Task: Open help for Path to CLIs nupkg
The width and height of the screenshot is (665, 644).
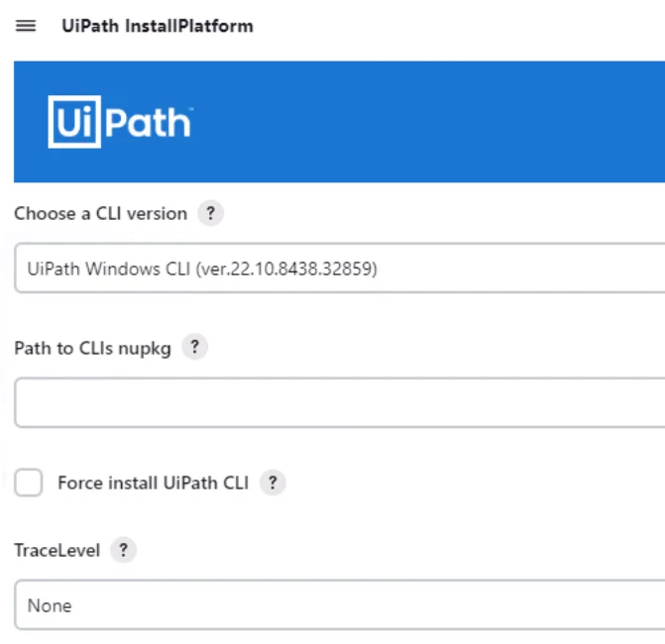Action: 194,347
